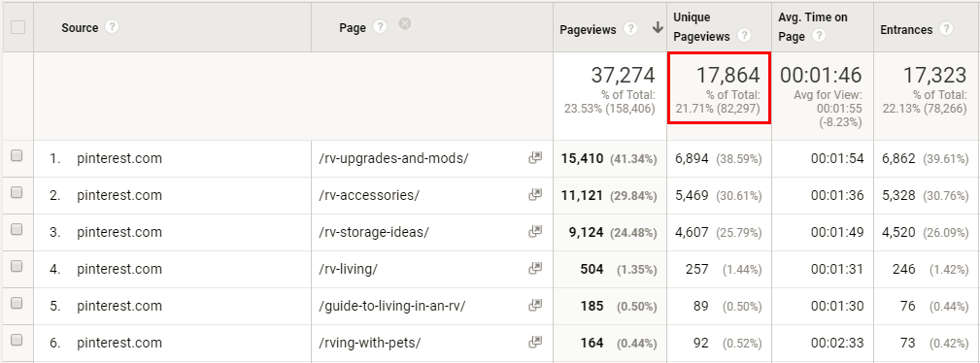The width and height of the screenshot is (980, 363).
Task: Check the box for row 3 /rv-storage-ideas/
Action: 17,230
